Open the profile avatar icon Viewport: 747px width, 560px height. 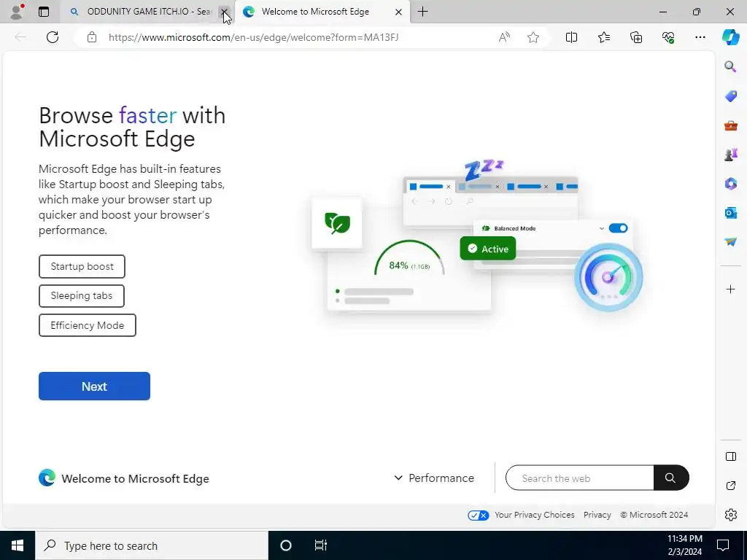point(17,12)
